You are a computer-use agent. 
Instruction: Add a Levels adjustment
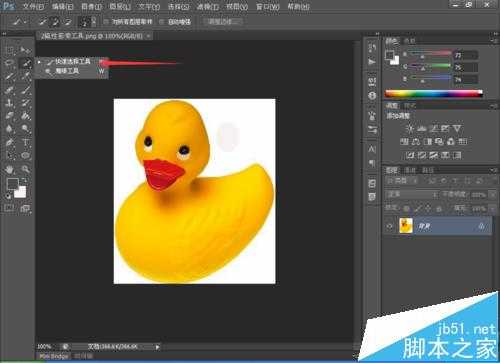421,128
